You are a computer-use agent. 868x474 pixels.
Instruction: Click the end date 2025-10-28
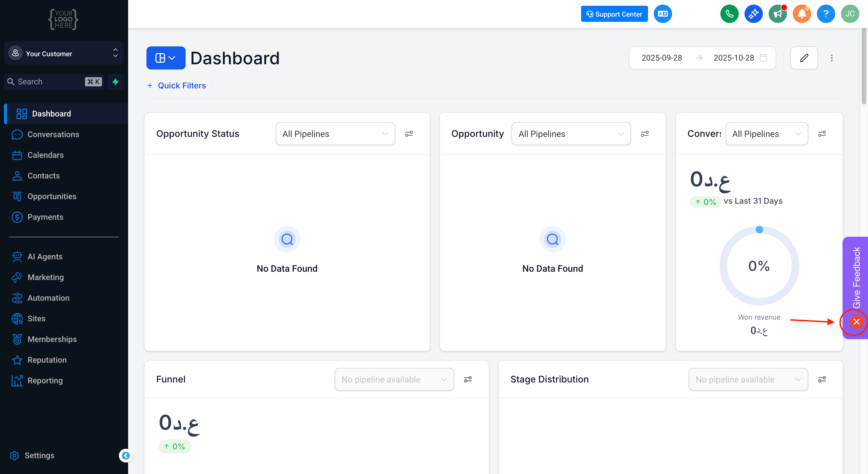[x=734, y=58]
